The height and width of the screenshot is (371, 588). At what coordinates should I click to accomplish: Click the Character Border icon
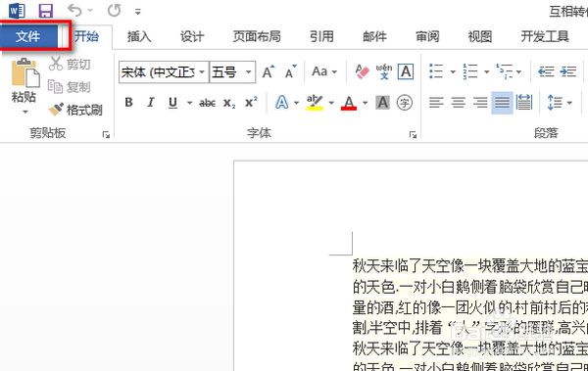[406, 71]
